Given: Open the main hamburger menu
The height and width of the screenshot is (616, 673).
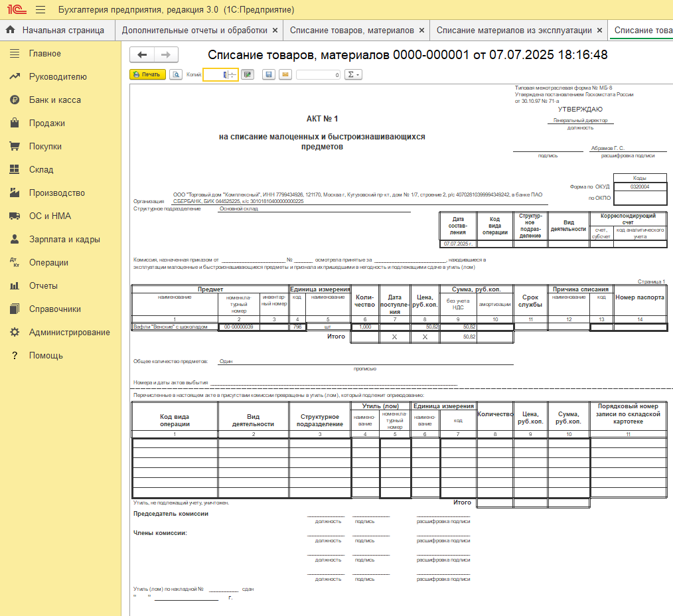Looking at the screenshot, I should pos(40,9).
